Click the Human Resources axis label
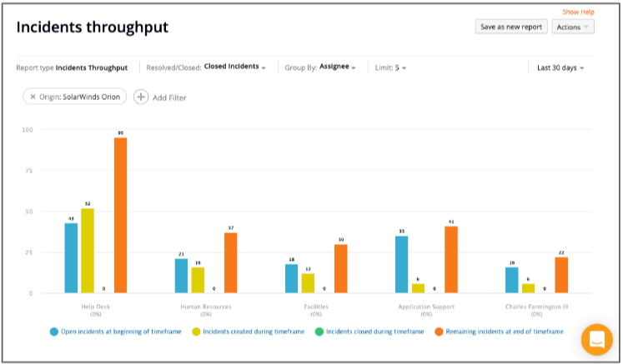623x364 pixels. (206, 307)
